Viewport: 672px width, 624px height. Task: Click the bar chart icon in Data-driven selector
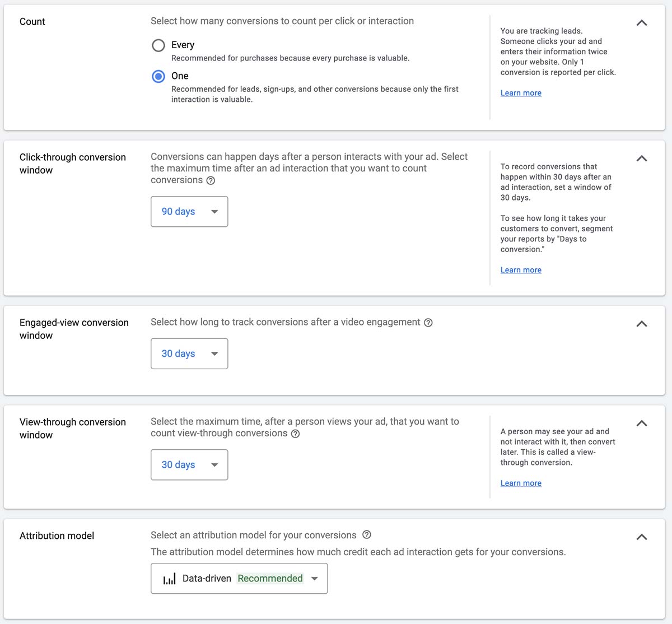coord(169,579)
